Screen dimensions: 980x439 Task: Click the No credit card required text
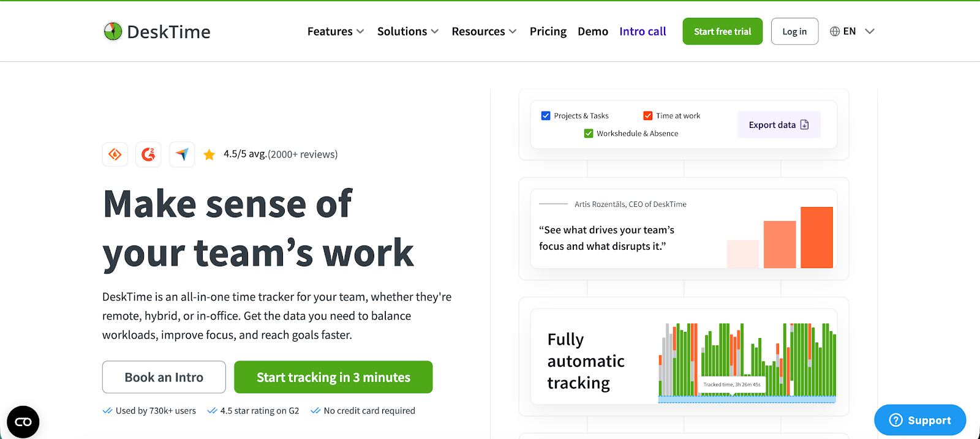(x=369, y=411)
